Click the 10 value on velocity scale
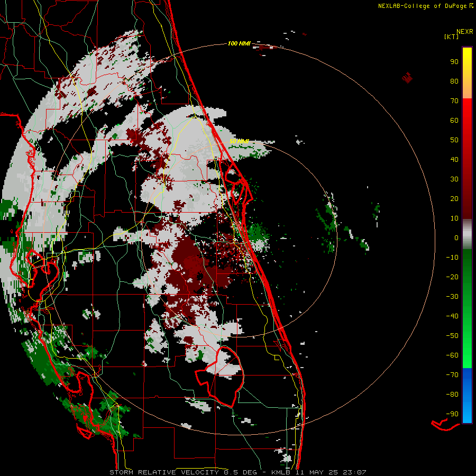 coord(454,218)
